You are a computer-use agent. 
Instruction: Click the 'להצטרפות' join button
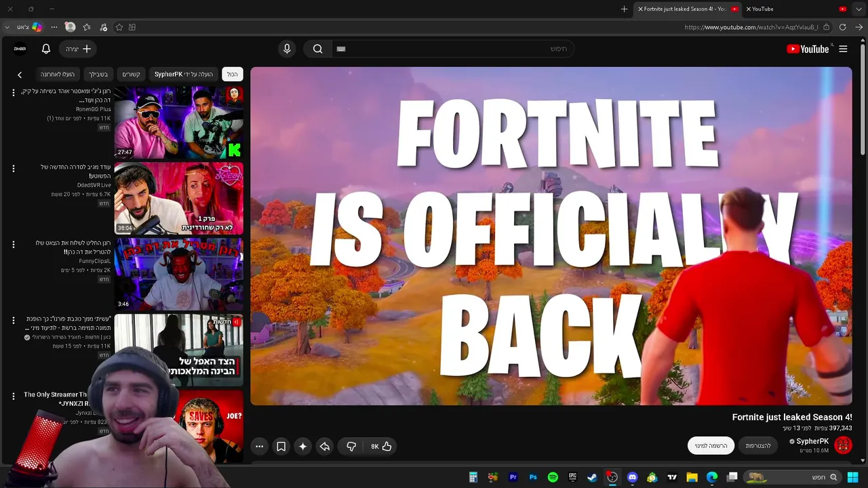coord(758,445)
